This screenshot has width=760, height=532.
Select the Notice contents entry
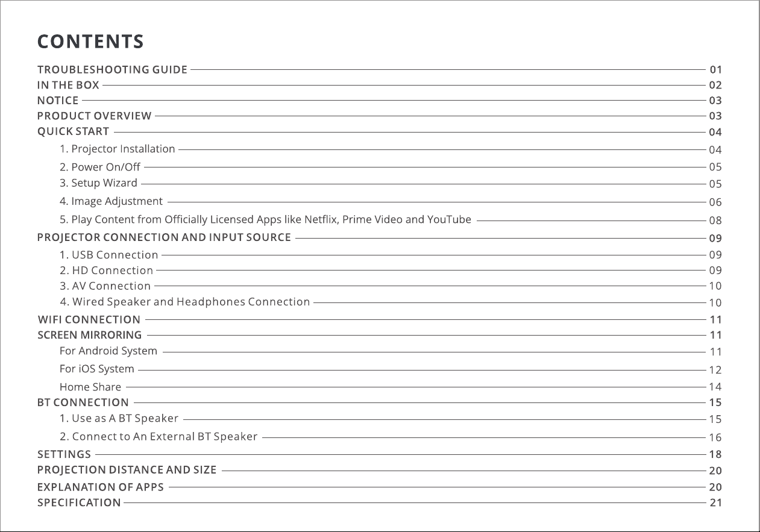point(58,101)
